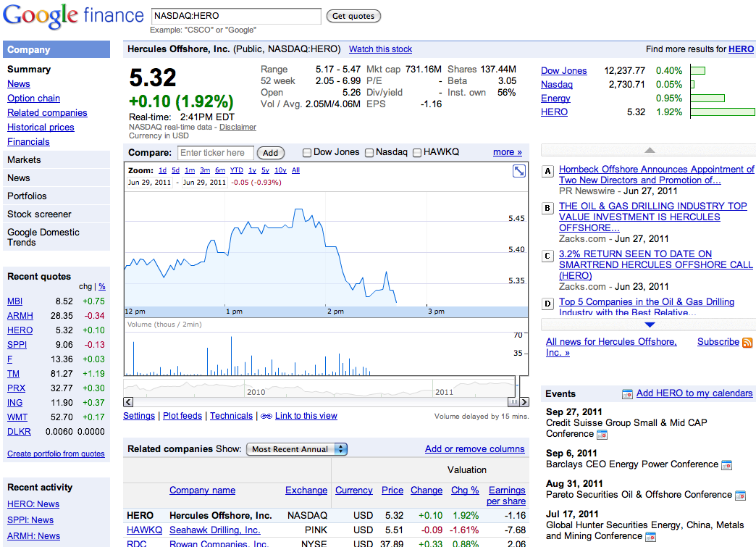Open Financials in sidebar
The height and width of the screenshot is (547, 756).
pyautogui.click(x=28, y=142)
